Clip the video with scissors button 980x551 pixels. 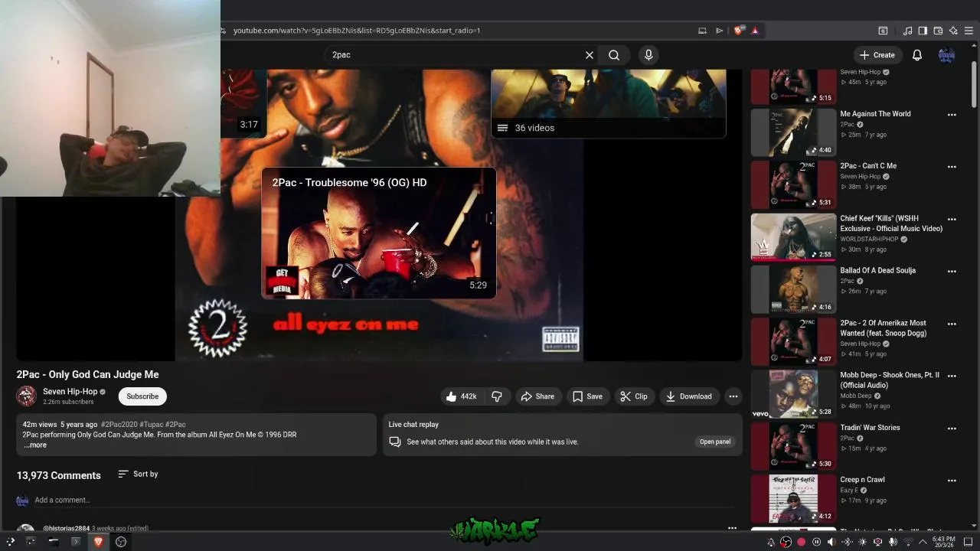pos(633,396)
